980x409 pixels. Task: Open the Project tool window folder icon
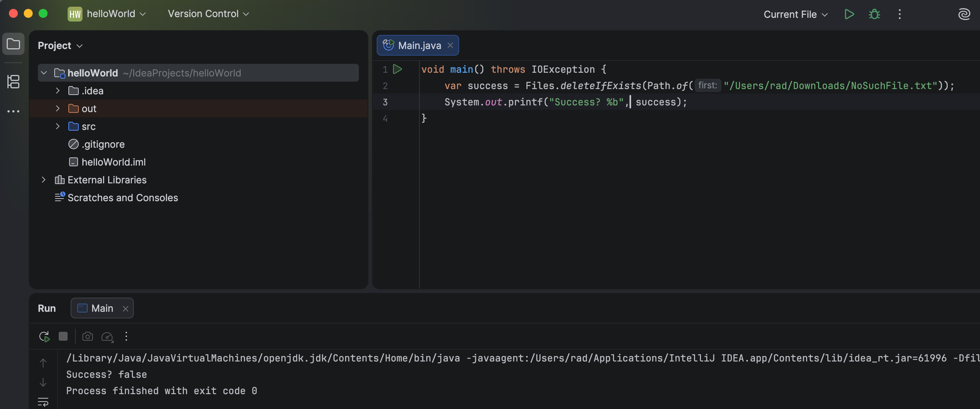pos(13,44)
